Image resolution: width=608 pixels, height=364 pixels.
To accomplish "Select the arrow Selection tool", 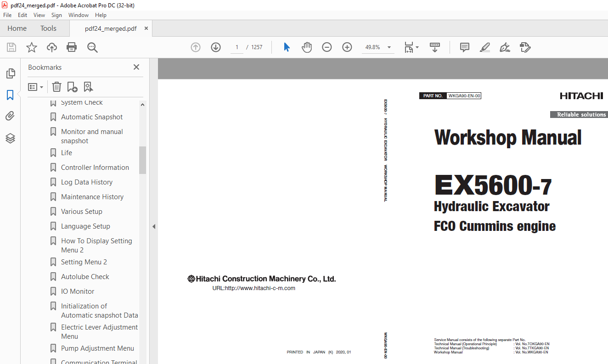I will pyautogui.click(x=287, y=47).
